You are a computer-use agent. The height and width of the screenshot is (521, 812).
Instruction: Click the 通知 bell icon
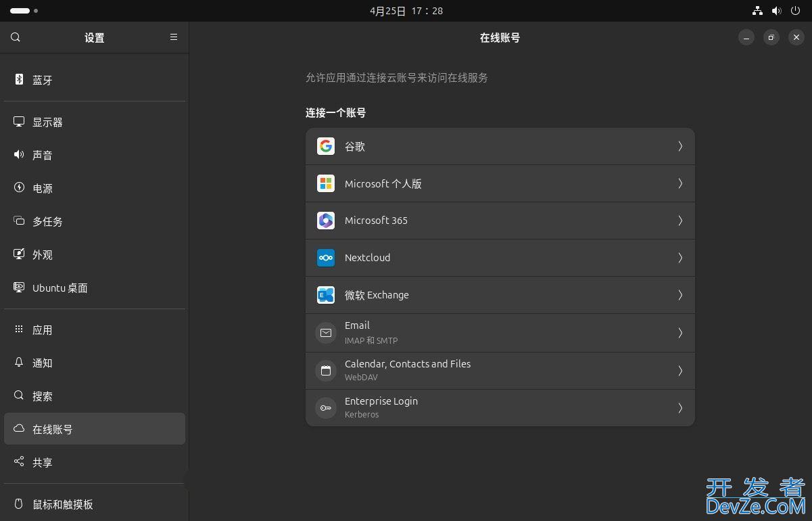(19, 363)
